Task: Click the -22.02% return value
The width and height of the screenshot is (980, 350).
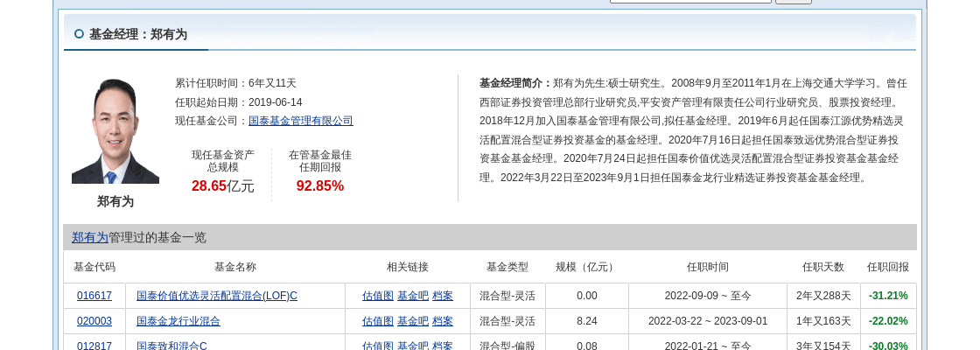Action: [x=888, y=321]
